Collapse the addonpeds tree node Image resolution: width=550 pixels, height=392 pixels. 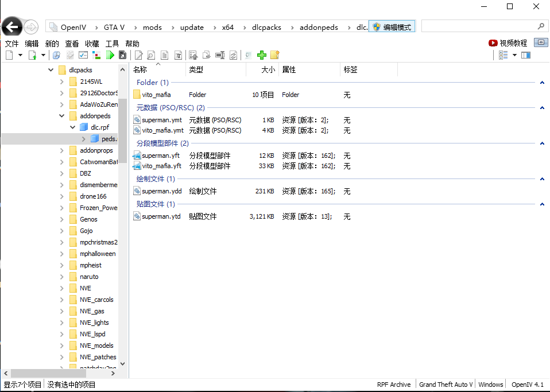click(62, 116)
